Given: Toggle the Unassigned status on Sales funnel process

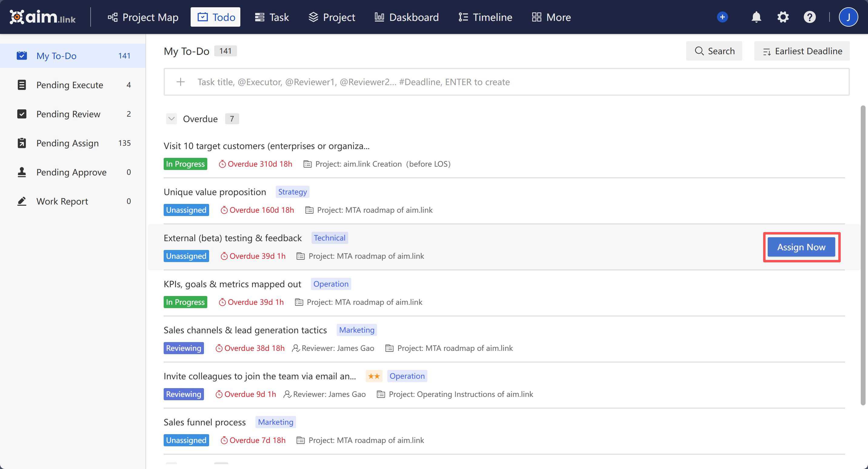Looking at the screenshot, I should click(x=186, y=440).
